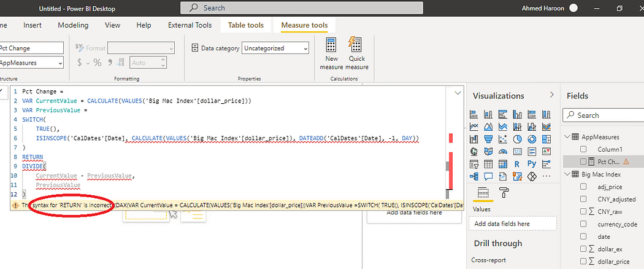This screenshot has height=269, width=644.
Task: Open the External Tools tab
Action: 190,25
